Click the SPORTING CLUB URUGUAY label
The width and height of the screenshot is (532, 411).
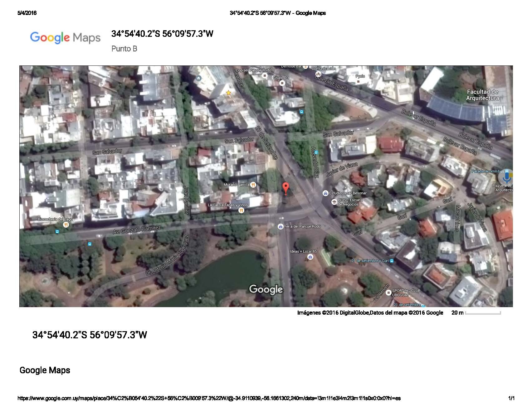tap(406, 293)
